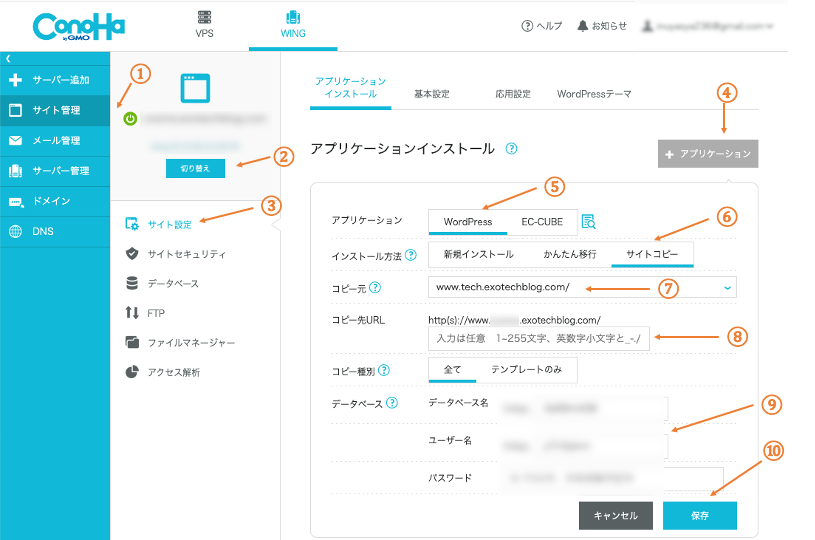Click the 保存 save button
The width and height of the screenshot is (815, 540).
pos(700,516)
